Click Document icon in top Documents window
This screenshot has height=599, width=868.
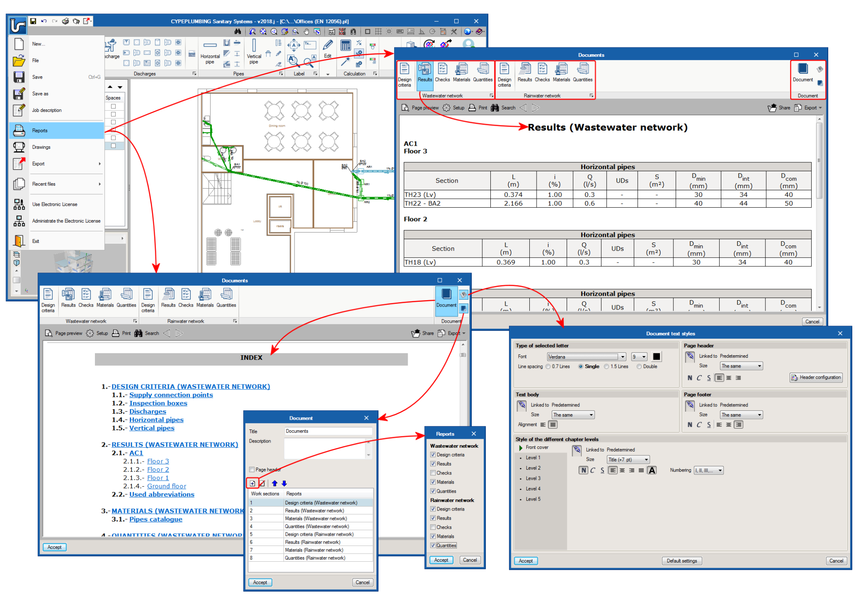pos(803,72)
